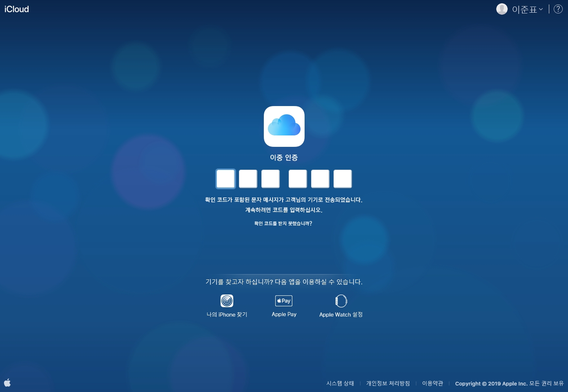
Task: Click the 'Copyright © 2019 Apple Inc.' text
Action: 491,383
